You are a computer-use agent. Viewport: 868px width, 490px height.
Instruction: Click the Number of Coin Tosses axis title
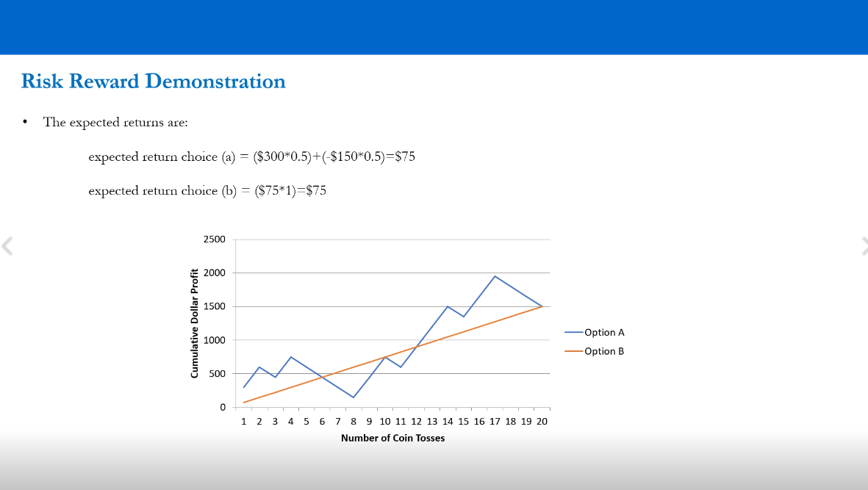coord(392,438)
